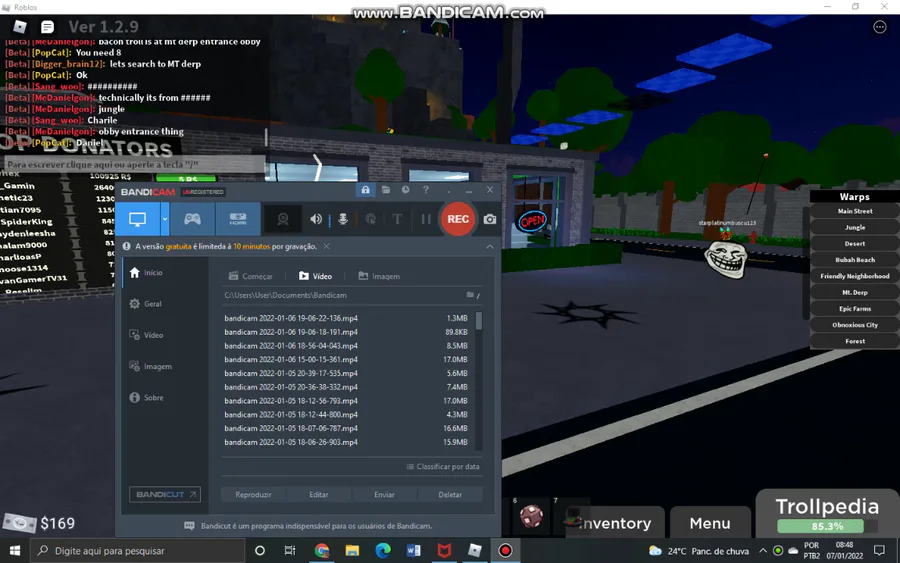Take a screenshot with the camera icon
The image size is (900, 563).
point(490,219)
